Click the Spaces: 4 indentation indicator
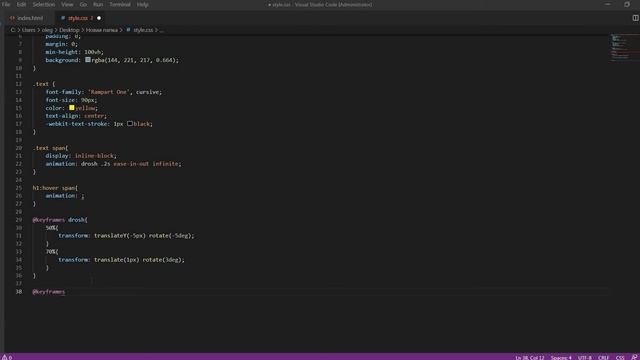This screenshot has width=640, height=360. (x=561, y=358)
